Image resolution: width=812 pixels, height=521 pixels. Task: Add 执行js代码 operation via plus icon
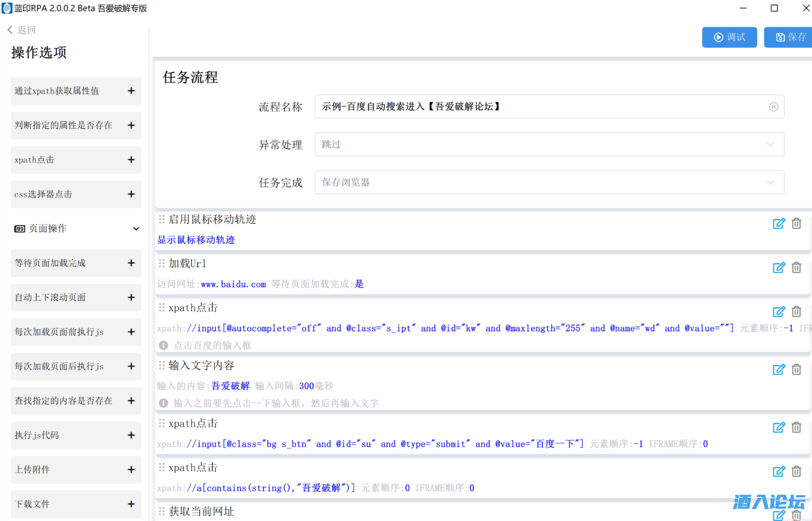coord(131,435)
